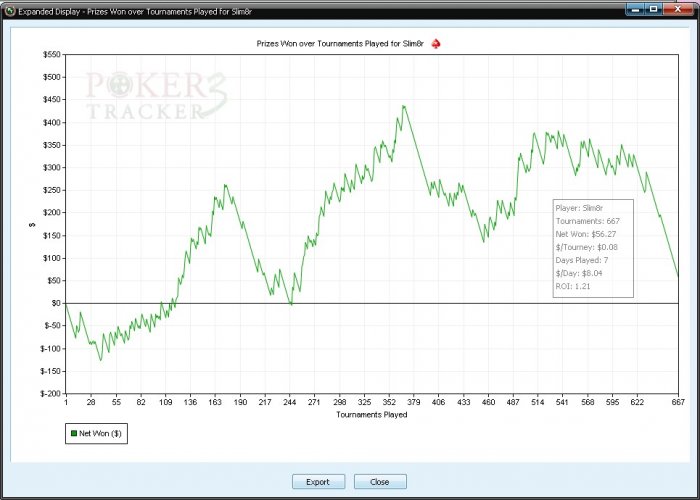Minimize the Expanded Display window

click(636, 9)
